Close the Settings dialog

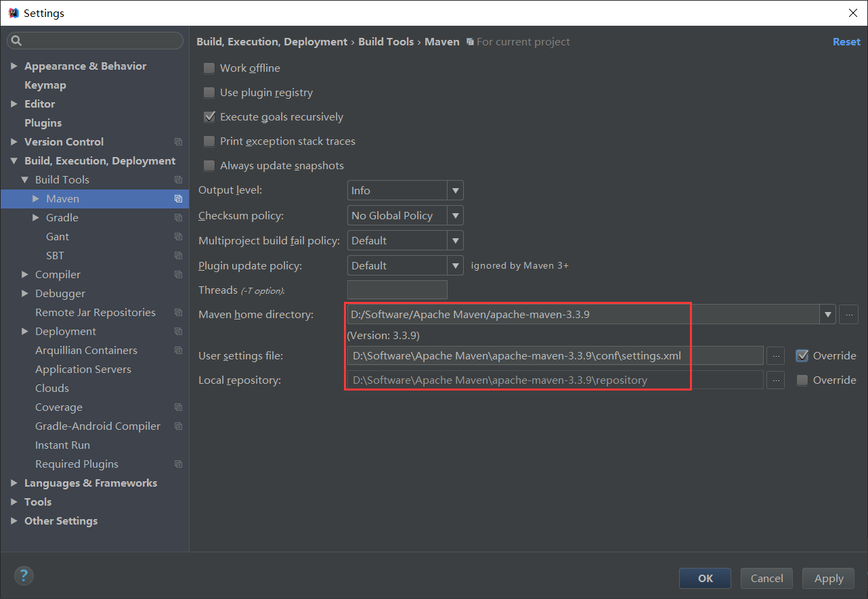pyautogui.click(x=852, y=13)
